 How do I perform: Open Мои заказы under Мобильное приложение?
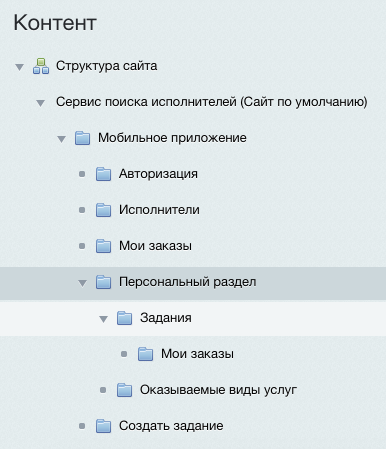[x=155, y=246]
